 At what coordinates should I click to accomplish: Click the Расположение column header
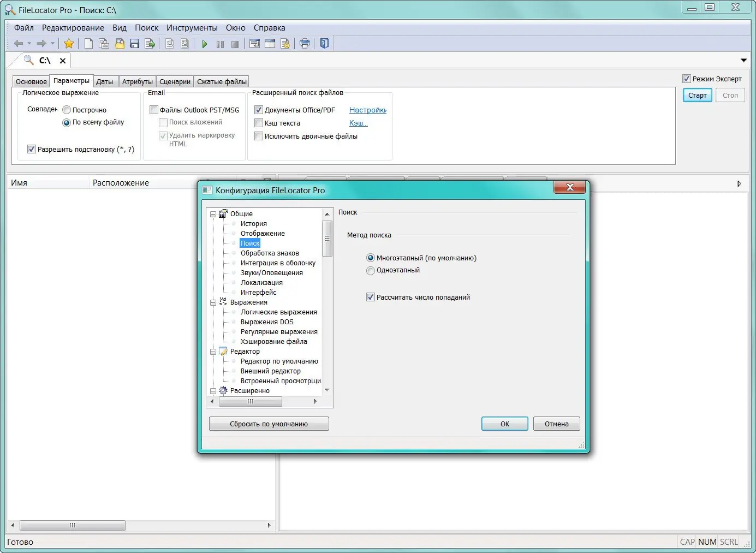point(144,183)
